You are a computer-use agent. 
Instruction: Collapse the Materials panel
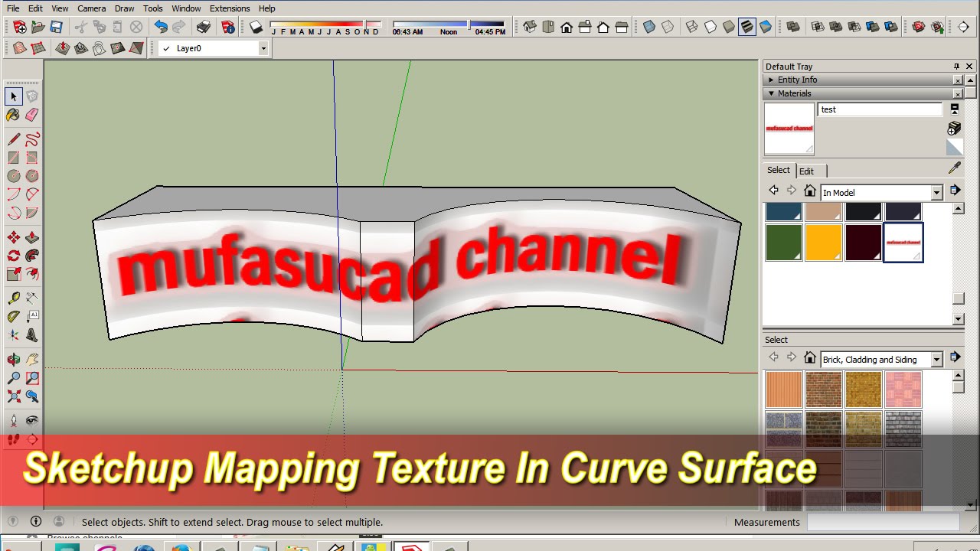coord(771,93)
